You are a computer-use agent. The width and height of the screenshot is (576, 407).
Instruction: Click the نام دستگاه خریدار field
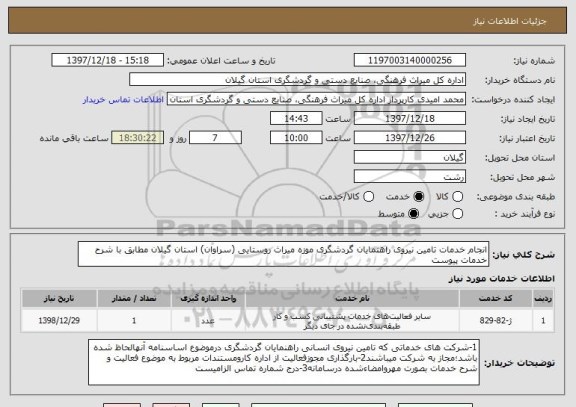tap(298, 80)
